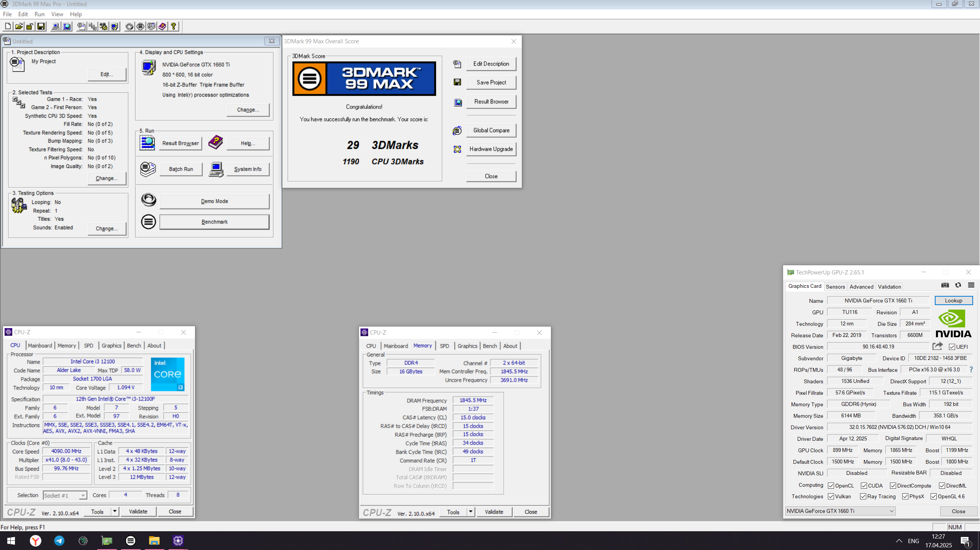The width and height of the screenshot is (980, 550).
Task: Click the Batch Run button
Action: (x=181, y=169)
